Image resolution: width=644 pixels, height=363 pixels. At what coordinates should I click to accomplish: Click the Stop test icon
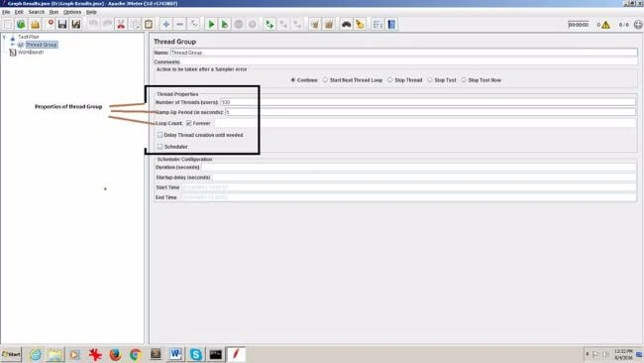(239, 24)
